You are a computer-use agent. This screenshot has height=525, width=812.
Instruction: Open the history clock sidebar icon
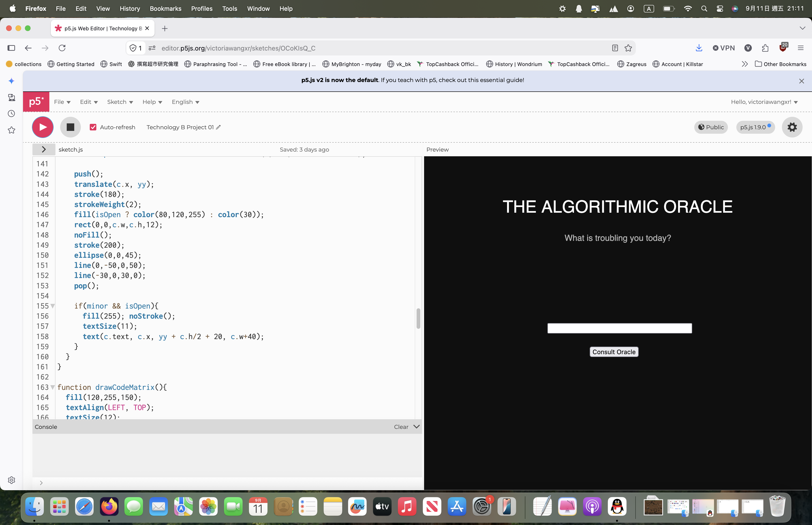pyautogui.click(x=11, y=114)
